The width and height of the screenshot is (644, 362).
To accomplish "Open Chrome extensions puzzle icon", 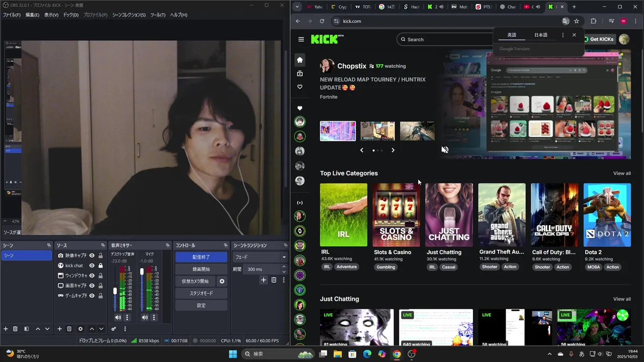I will [x=593, y=21].
